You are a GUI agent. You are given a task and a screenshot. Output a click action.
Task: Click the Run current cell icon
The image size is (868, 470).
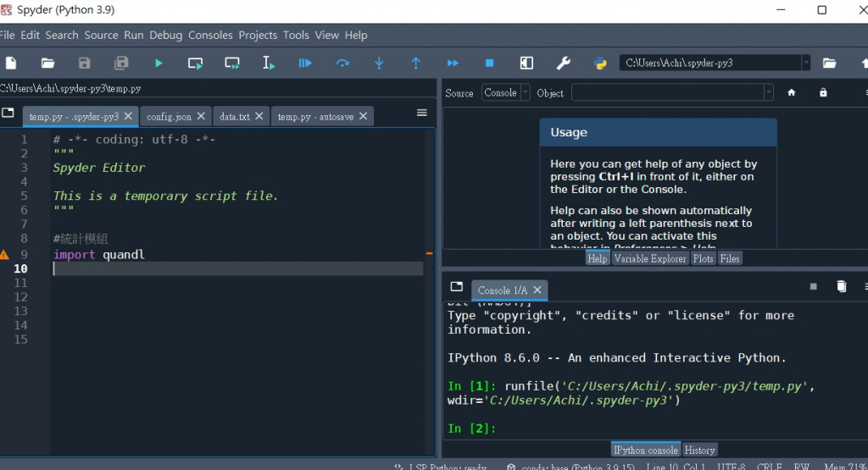pyautogui.click(x=195, y=63)
